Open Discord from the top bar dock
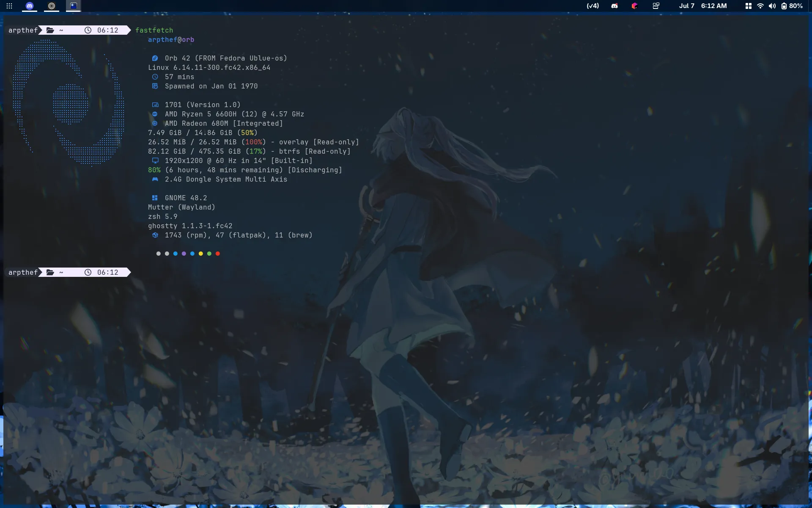Viewport: 812px width, 508px height. click(29, 6)
